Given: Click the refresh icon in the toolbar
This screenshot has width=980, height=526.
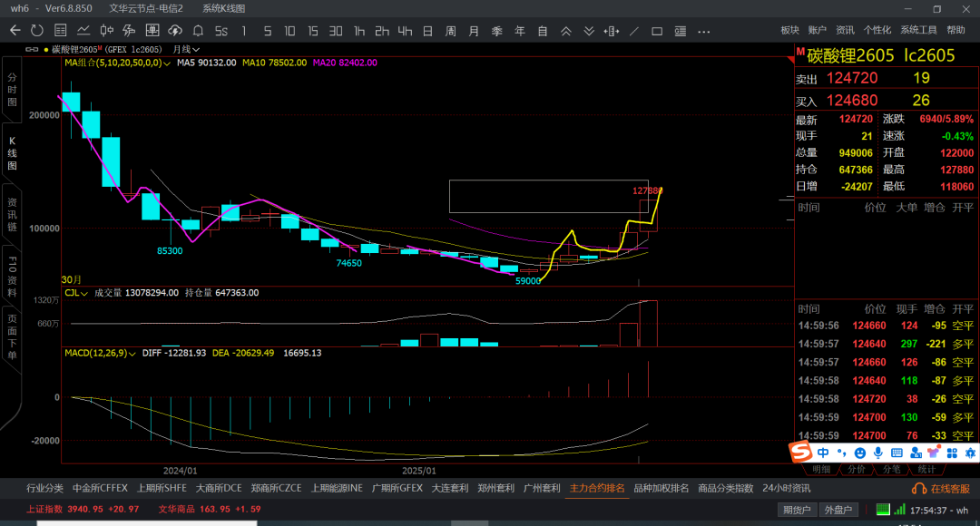Looking at the screenshot, I should point(38,31).
